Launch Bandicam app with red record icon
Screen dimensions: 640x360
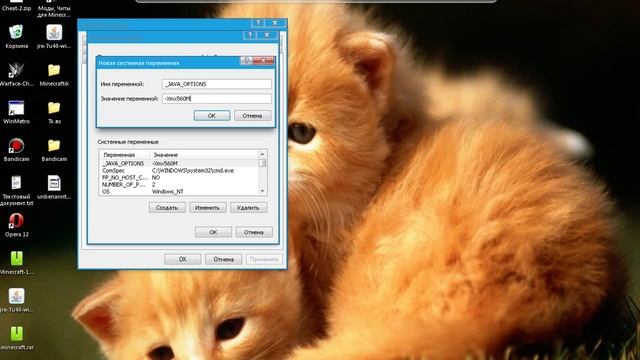pos(16,146)
